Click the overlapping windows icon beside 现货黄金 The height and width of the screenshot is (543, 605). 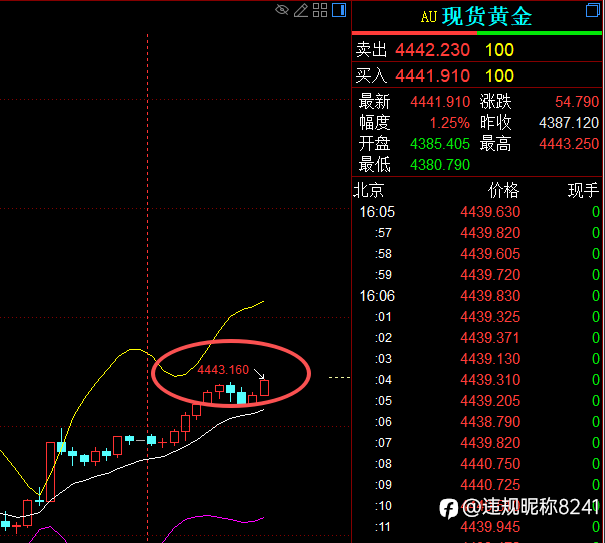pos(592,10)
